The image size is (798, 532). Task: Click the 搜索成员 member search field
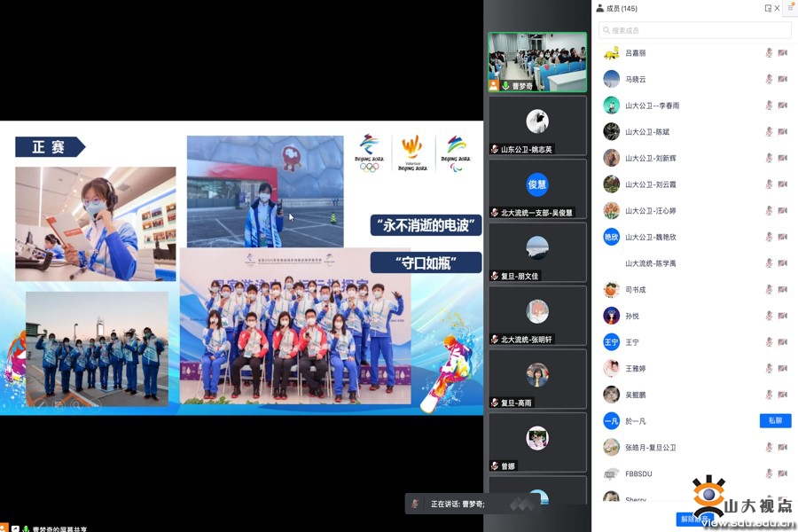[x=683, y=30]
